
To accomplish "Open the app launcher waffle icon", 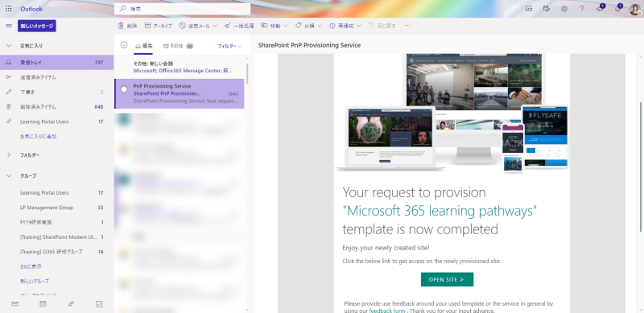I will tap(9, 9).
